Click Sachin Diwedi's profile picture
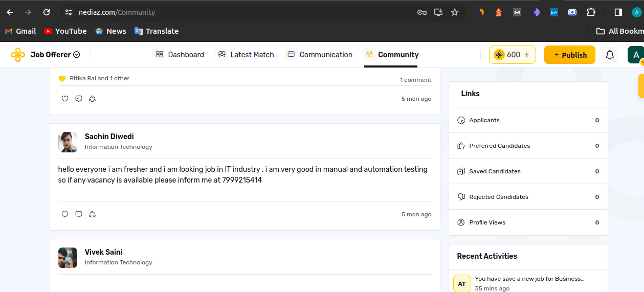 click(x=68, y=142)
